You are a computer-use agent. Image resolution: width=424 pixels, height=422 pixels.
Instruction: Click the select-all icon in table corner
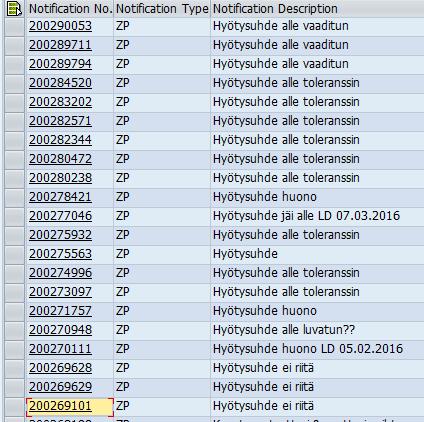[x=14, y=9]
